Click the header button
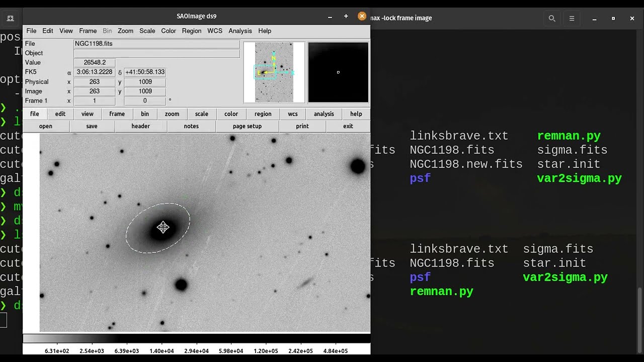The height and width of the screenshot is (362, 644). pos(141,126)
